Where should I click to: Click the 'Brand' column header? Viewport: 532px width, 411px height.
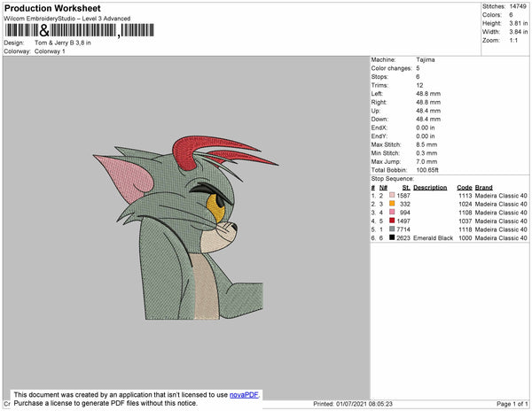click(484, 188)
